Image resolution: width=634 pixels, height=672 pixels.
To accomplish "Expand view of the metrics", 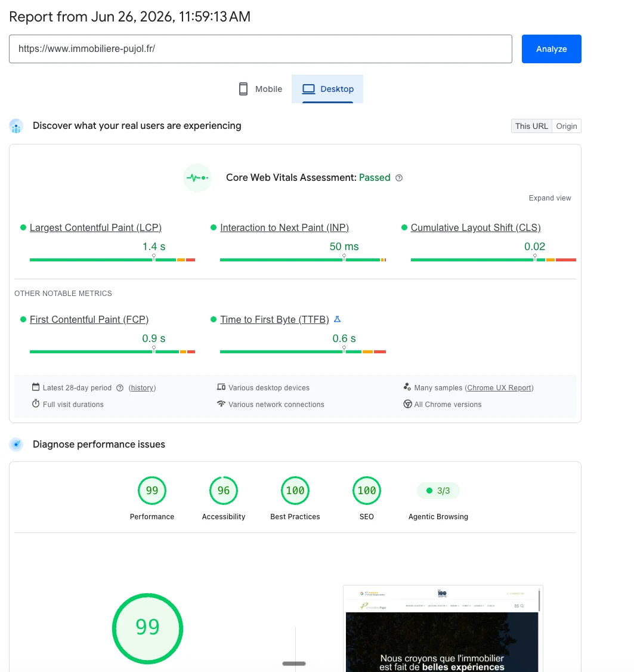I will click(550, 198).
